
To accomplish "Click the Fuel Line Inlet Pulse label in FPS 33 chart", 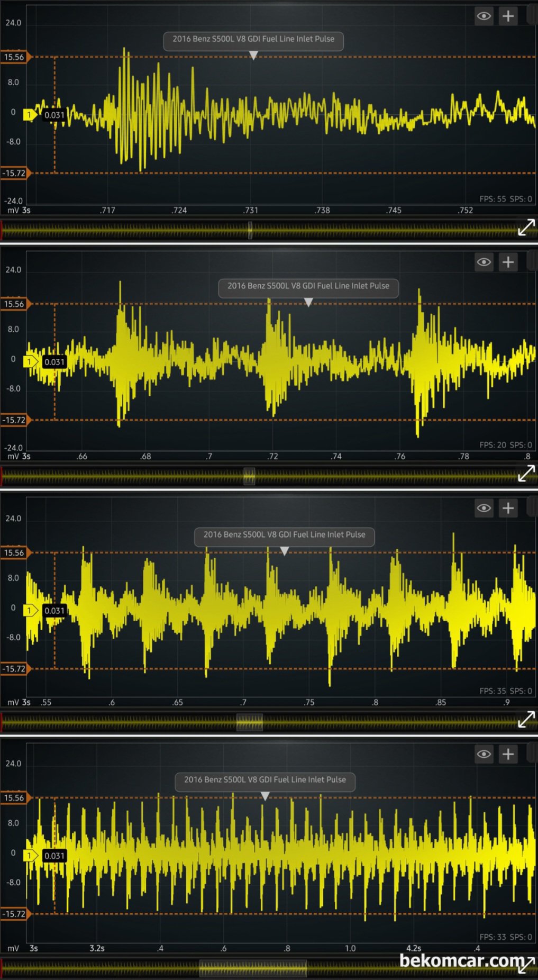I will [x=265, y=780].
